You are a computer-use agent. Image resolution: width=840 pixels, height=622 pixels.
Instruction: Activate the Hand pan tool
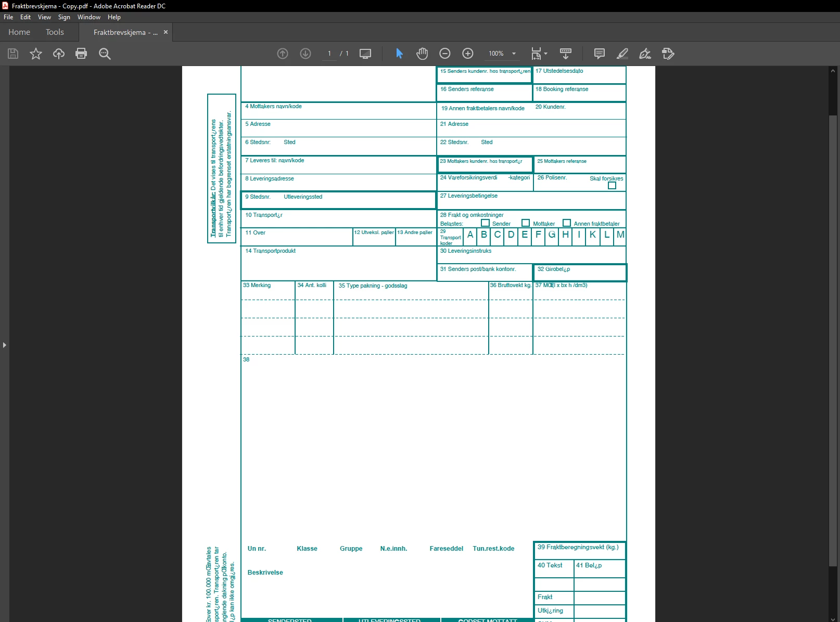[422, 54]
